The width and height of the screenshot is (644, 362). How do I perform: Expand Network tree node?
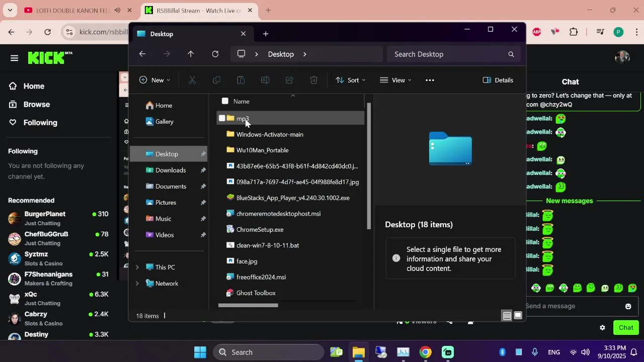coord(137,284)
